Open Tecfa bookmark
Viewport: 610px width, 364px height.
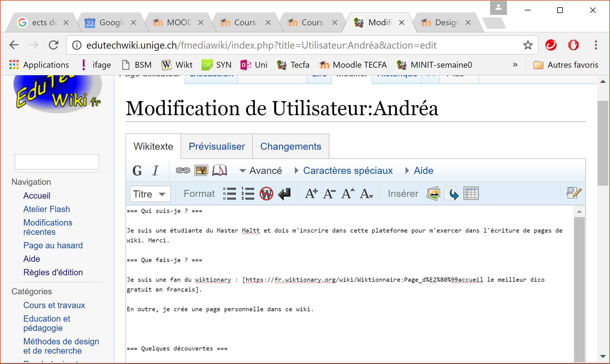coord(293,65)
